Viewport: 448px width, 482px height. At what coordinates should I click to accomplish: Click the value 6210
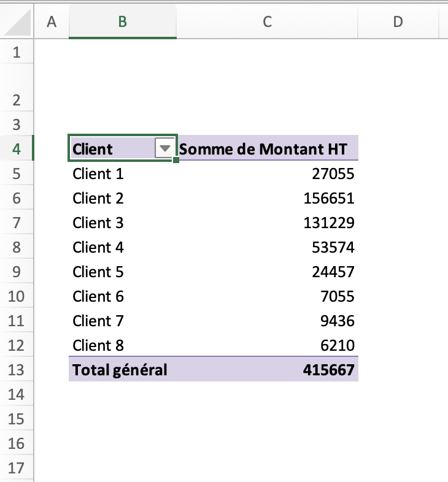[x=338, y=346]
